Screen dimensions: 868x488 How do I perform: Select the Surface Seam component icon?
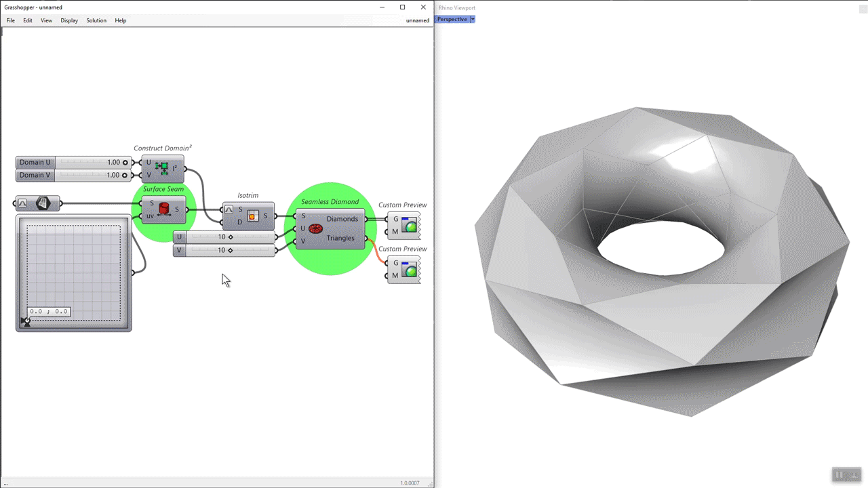pos(163,209)
